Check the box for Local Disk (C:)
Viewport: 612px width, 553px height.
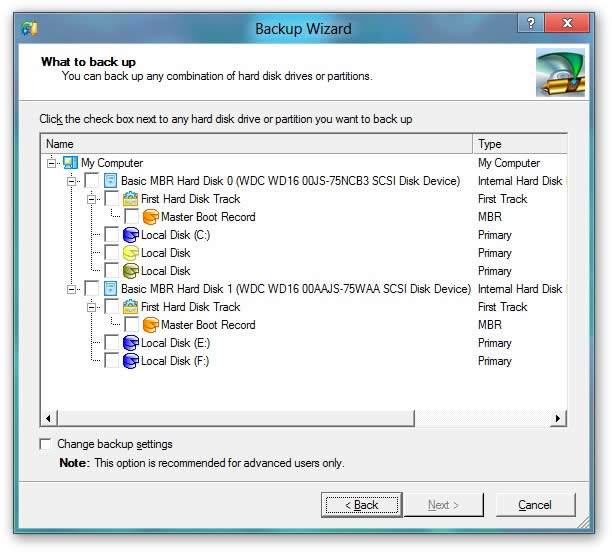(x=112, y=235)
